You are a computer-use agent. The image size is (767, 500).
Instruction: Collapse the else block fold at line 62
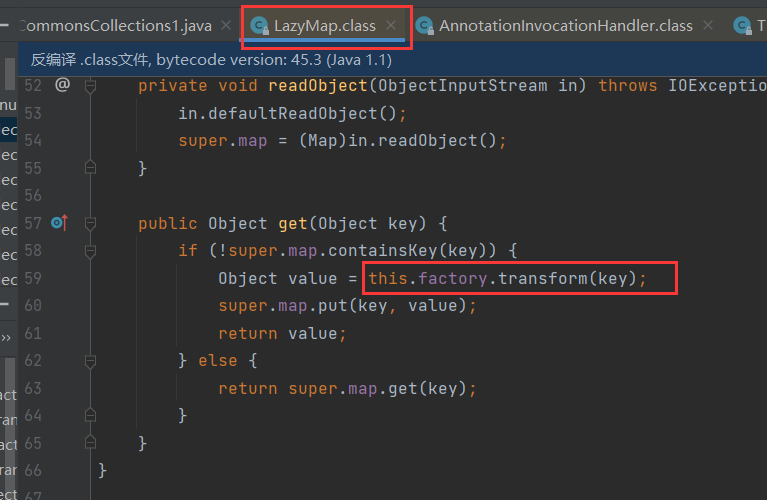[x=90, y=362]
